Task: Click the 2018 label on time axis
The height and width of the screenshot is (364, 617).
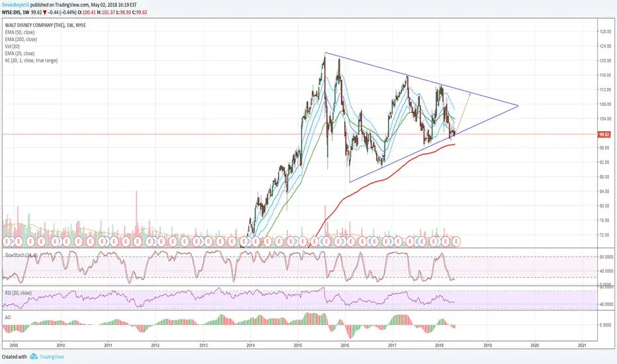Action: tap(440, 345)
